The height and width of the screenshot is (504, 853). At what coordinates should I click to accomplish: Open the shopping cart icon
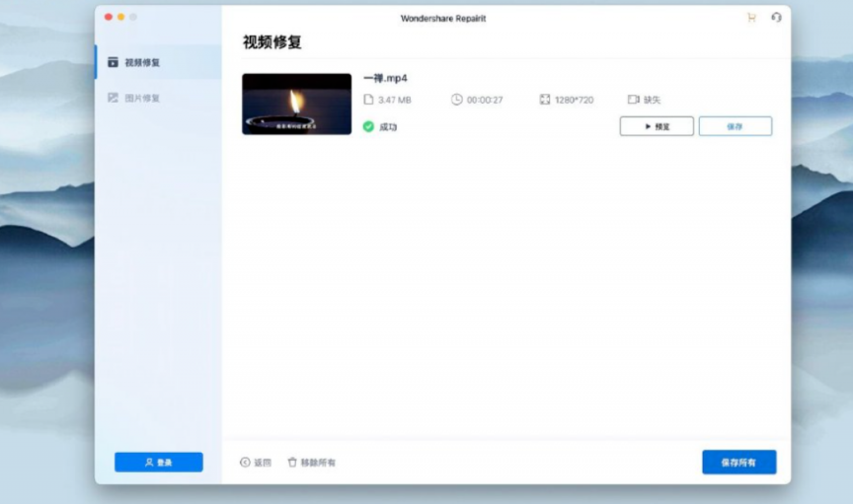pos(751,18)
